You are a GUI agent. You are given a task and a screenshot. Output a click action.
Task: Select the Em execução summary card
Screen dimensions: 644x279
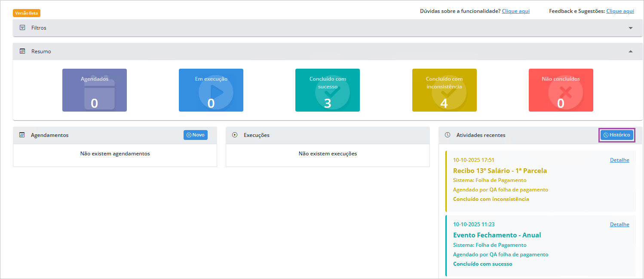tap(211, 90)
